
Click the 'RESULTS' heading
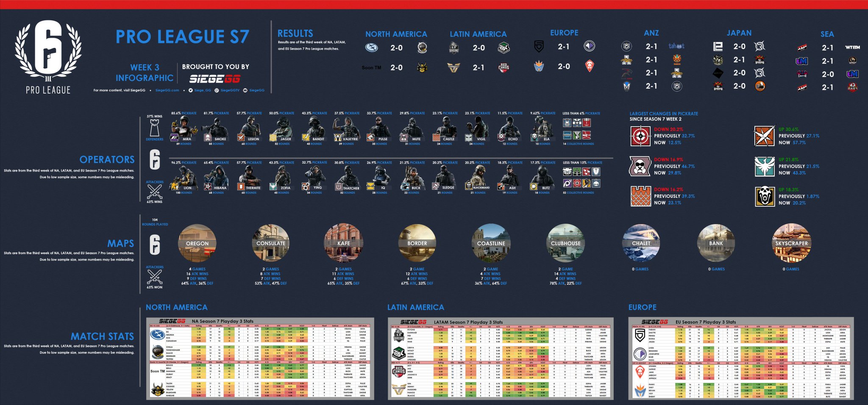(295, 33)
